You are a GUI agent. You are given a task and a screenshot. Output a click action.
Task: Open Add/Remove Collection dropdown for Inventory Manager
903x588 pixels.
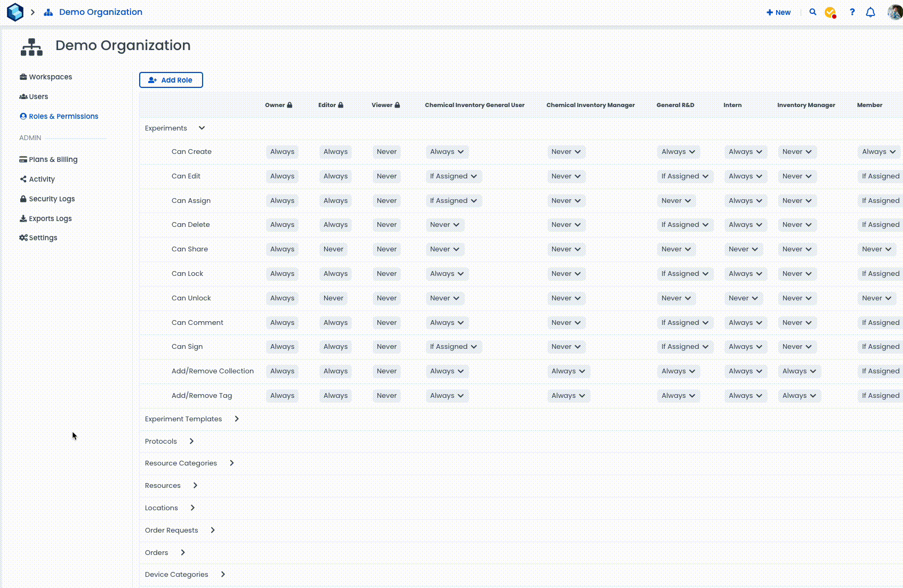tap(800, 371)
